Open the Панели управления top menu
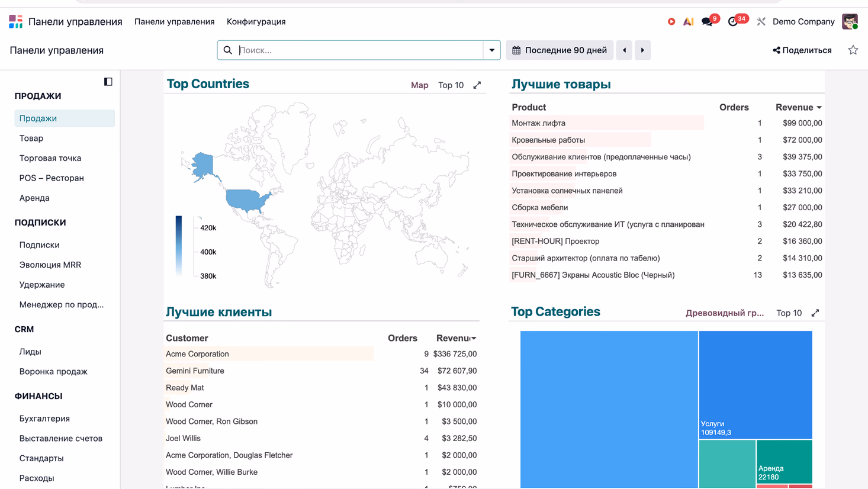Viewport: 868px width, 489px height. [175, 22]
